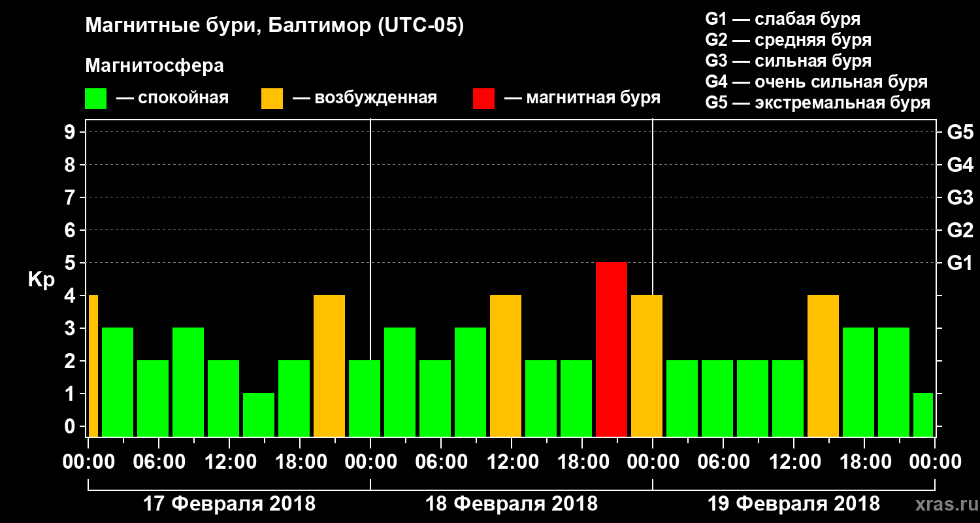
Task: Select the narrow orange bar at chart start
Action: [93, 366]
